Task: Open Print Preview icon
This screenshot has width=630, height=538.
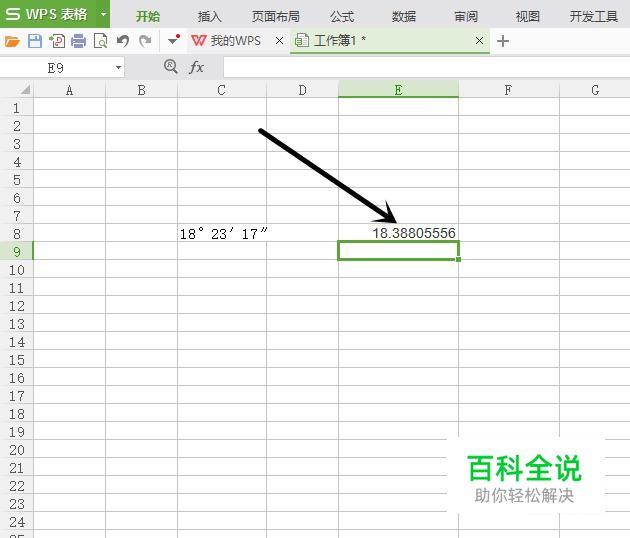Action: click(x=100, y=41)
